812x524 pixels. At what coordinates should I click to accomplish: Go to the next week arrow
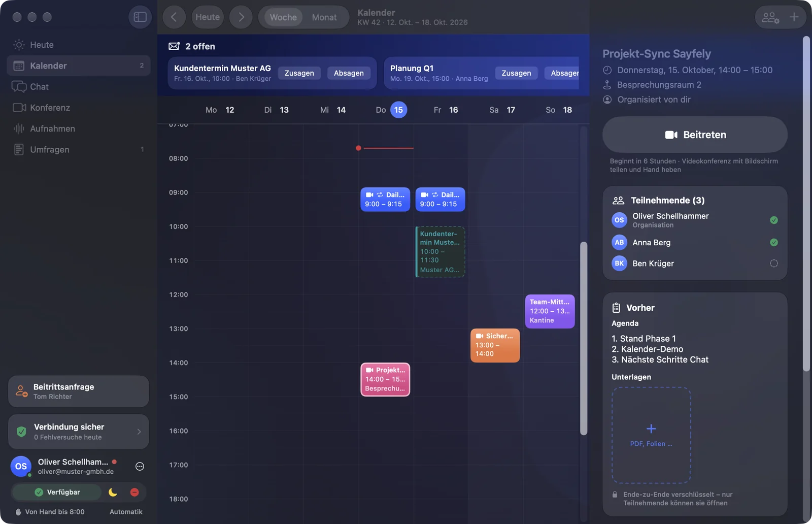tap(241, 17)
